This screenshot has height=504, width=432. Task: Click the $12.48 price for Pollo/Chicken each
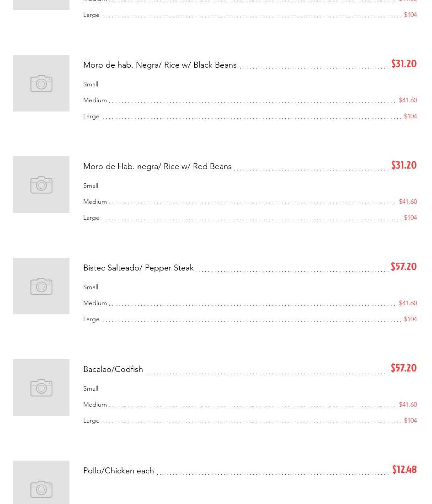[x=404, y=470]
